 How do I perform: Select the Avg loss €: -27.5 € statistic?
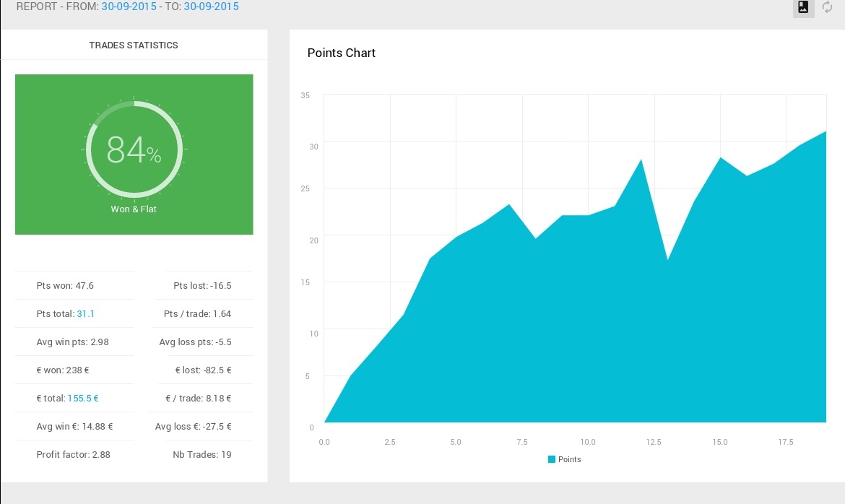tap(194, 427)
